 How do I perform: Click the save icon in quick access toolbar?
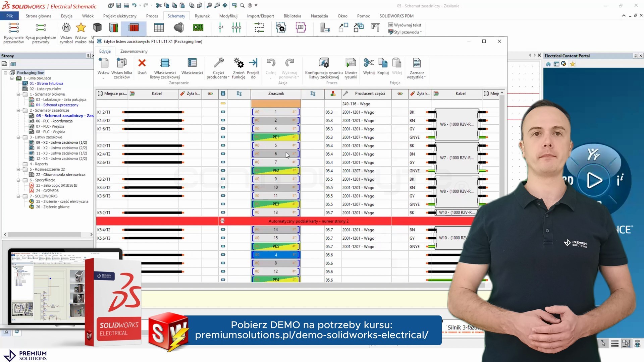pos(119,5)
